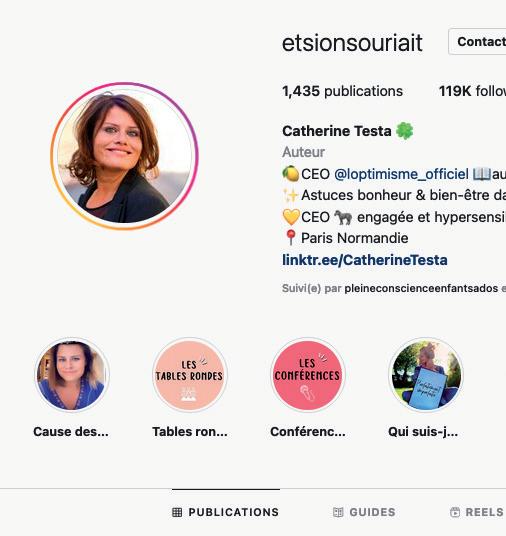Switch to the Reels tab
The width and height of the screenshot is (506, 536).
tap(477, 512)
